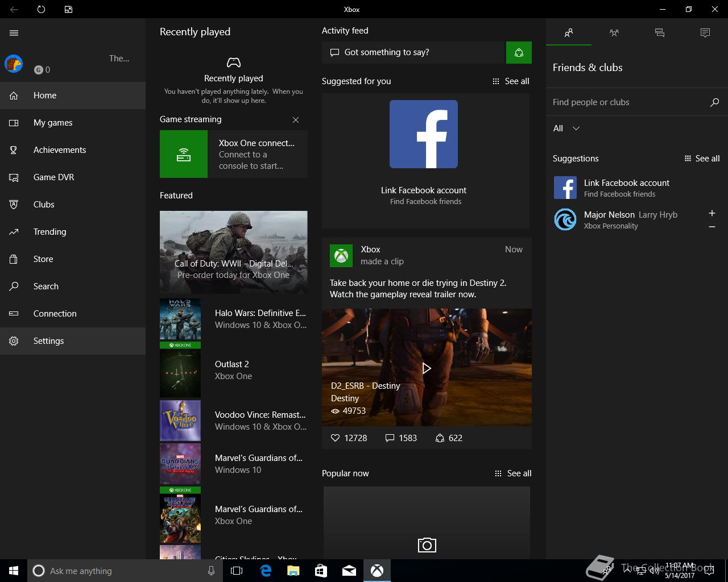The width and height of the screenshot is (728, 582).
Task: Open the Trending page
Action: (73, 232)
